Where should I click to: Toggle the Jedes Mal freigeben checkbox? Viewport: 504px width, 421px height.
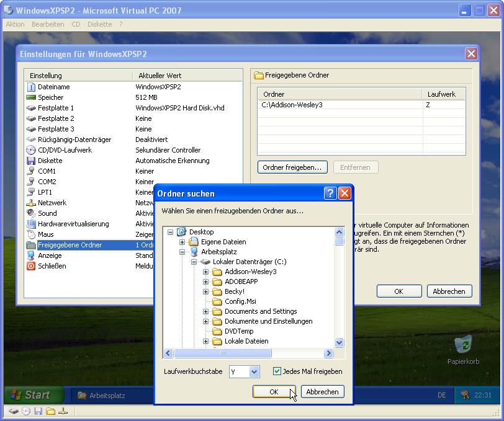[x=277, y=371]
